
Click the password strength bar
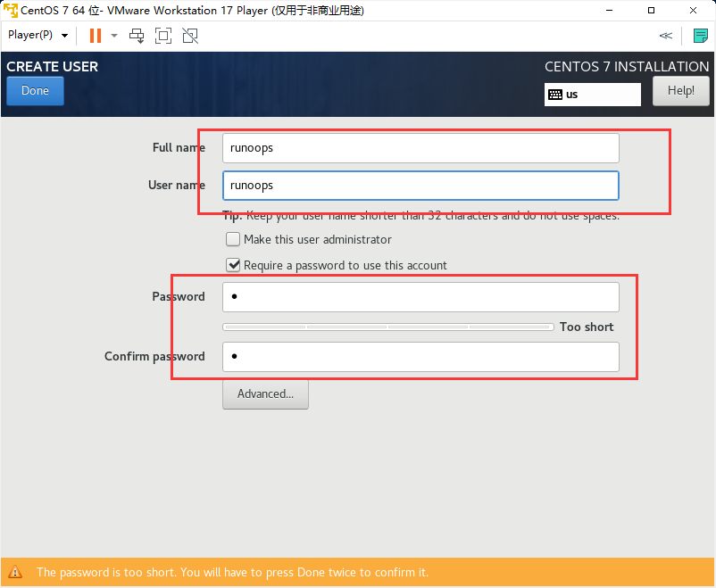[387, 327]
